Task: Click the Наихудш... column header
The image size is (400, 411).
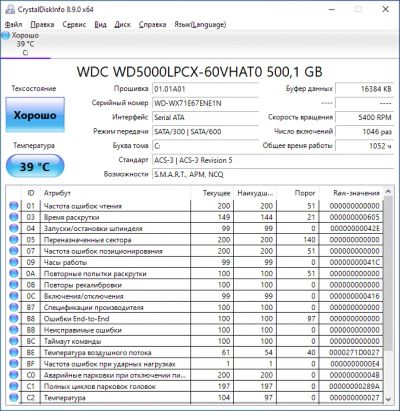Action: tap(255, 193)
